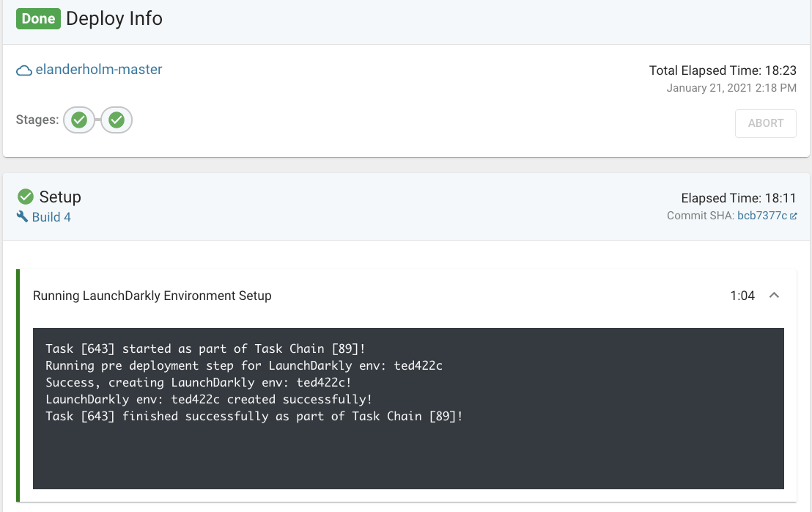
Task: Select the first green stage checkmark icon
Action: tap(78, 120)
